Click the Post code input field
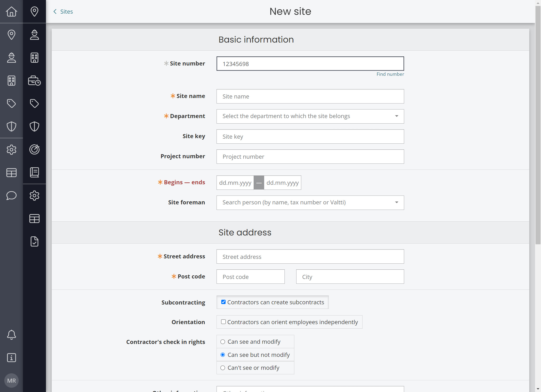 [x=251, y=277]
